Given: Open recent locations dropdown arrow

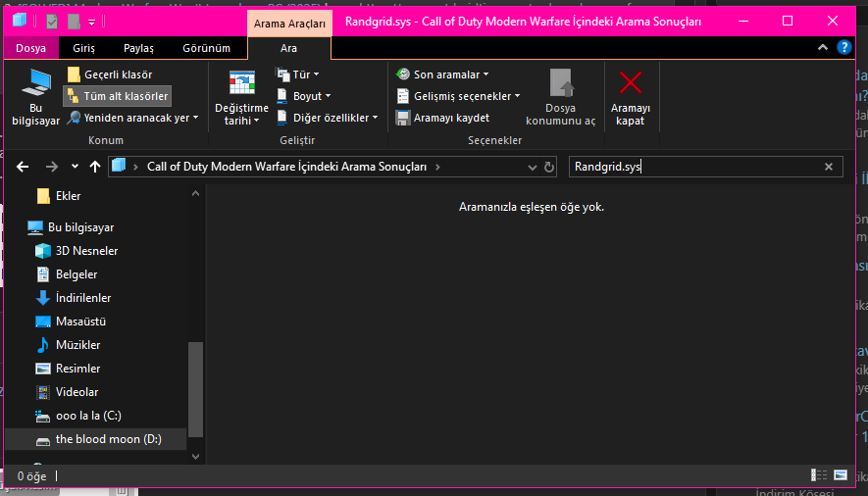Looking at the screenshot, I should pos(75,167).
